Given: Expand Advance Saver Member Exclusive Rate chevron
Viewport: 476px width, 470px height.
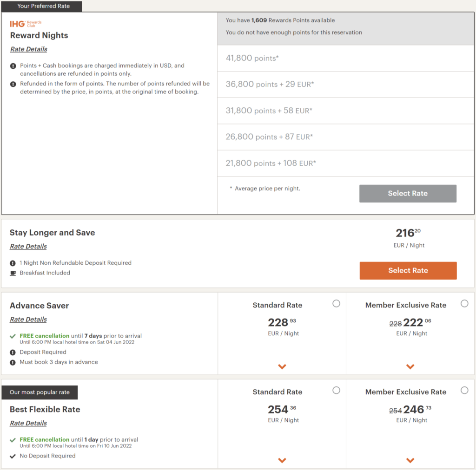Looking at the screenshot, I should tap(410, 366).
